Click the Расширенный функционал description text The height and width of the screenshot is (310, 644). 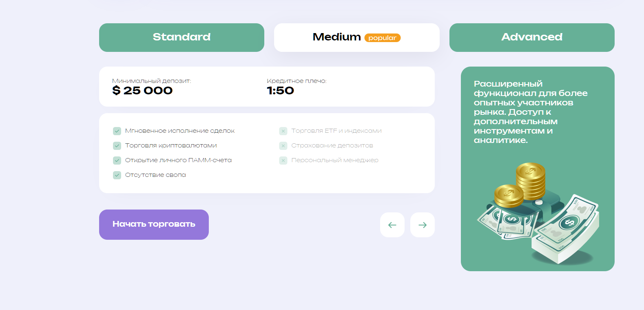(x=530, y=112)
